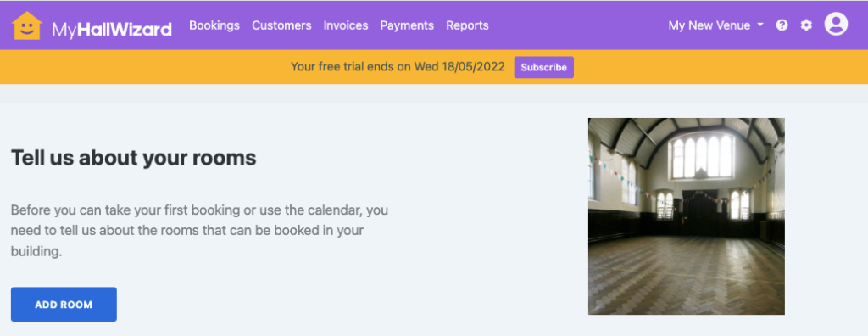Click the MyHallWizard wordmark
Screen dimensions: 868x336
(112, 29)
